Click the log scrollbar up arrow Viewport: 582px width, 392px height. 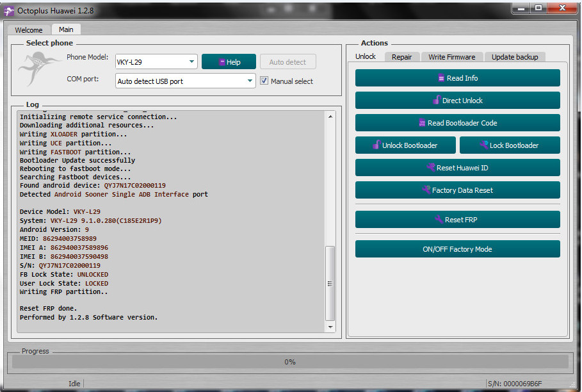[330, 117]
